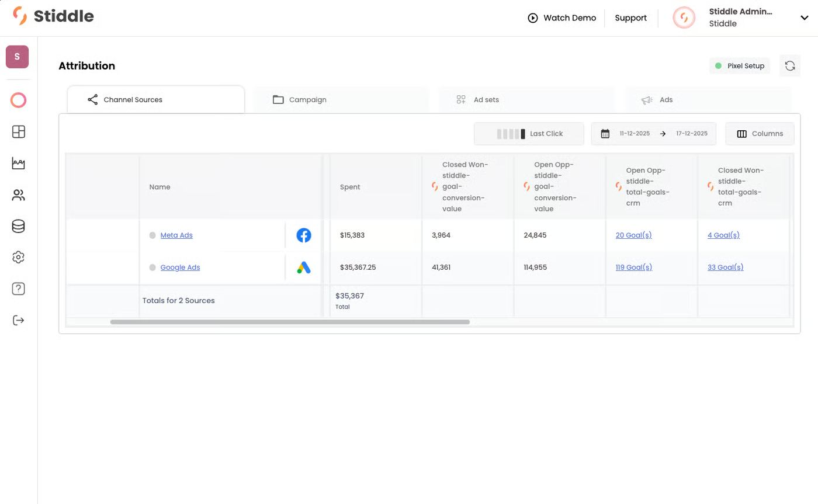Switch to the Ad sets tab
This screenshot has width=818, height=504.
click(527, 100)
